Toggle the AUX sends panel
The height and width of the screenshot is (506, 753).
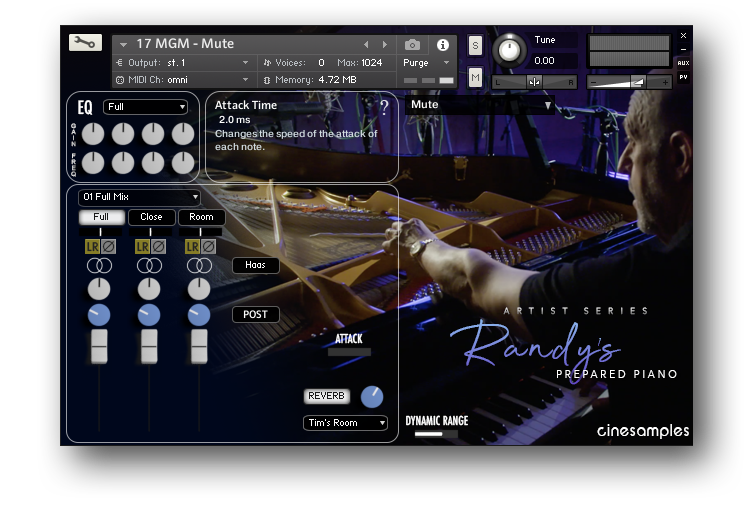pos(683,63)
